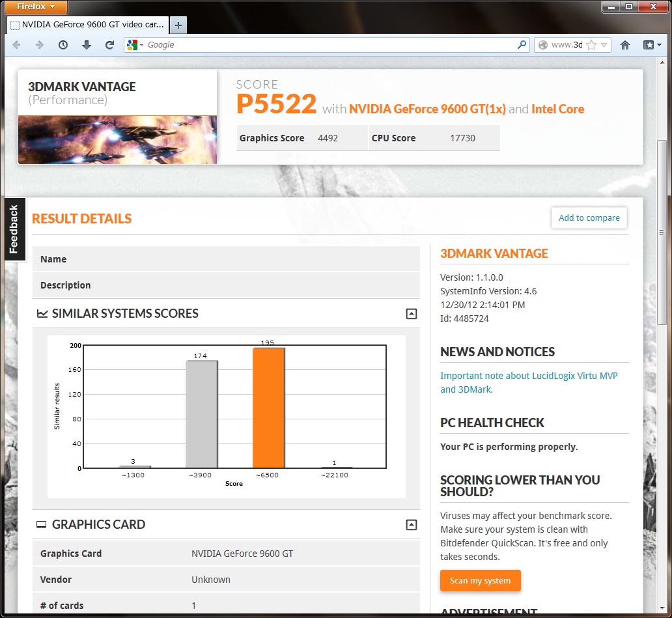This screenshot has width=672, height=618.
Task: Click the Graphics Score value 4492
Action: click(x=328, y=138)
